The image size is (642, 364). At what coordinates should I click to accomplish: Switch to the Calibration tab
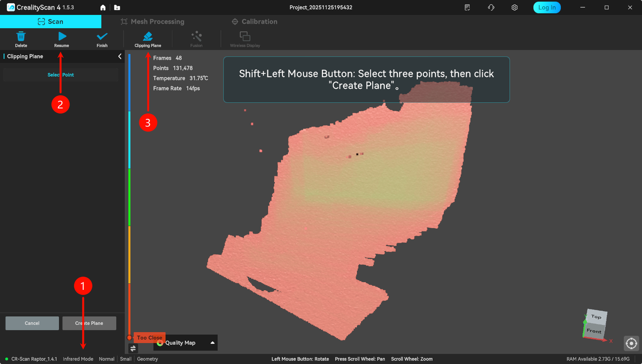coord(254,22)
